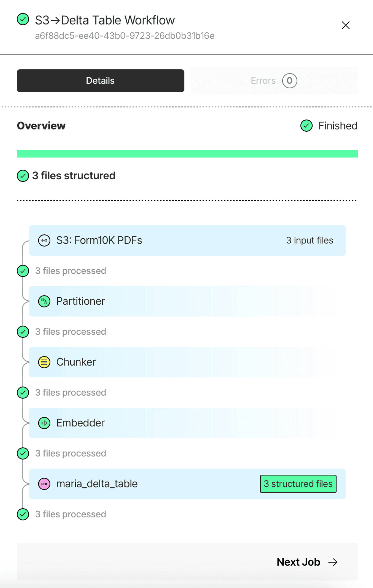Screen dimensions: 373x588
Task: Click the pink maria_delta_table destination icon
Action: pyautogui.click(x=44, y=484)
